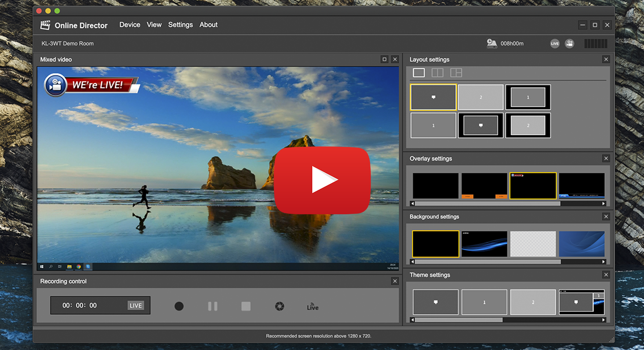Start recording with the round record button
Screen dimensions: 644x350
pyautogui.click(x=179, y=306)
